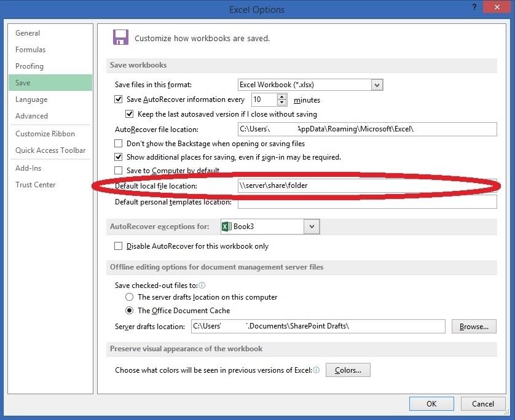Browse for a server drafts location
515x420 pixels.
473,326
